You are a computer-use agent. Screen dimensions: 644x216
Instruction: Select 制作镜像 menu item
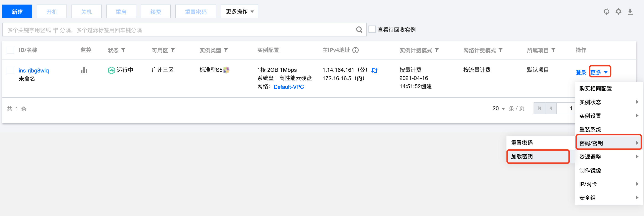tap(608, 170)
